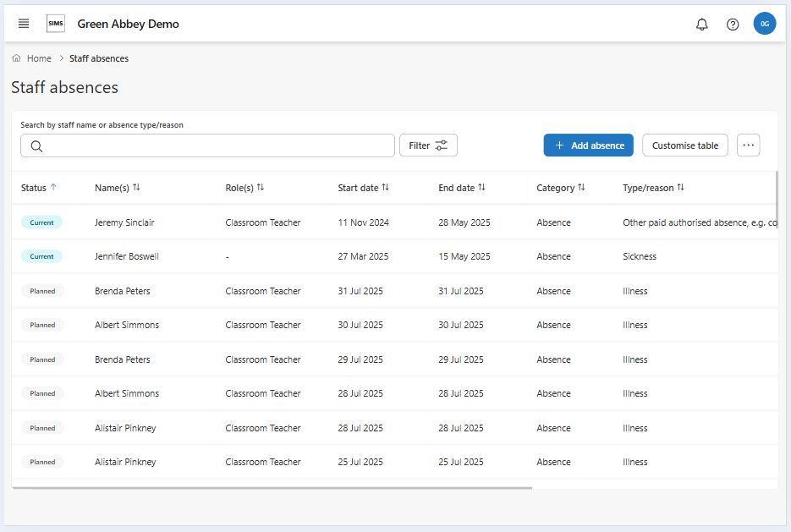Open the more options ellipsis menu
791x532 pixels.
tap(748, 145)
